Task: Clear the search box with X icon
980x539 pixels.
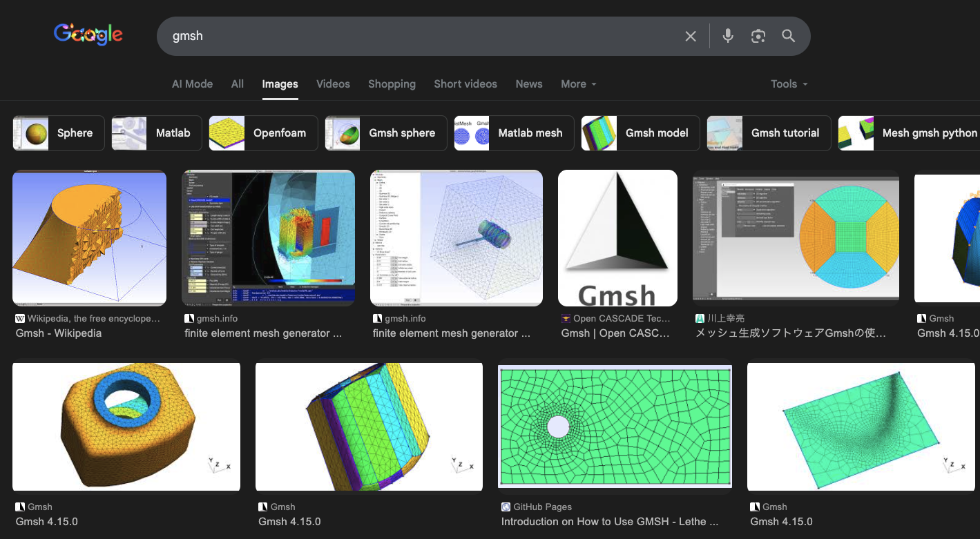Action: 691,37
